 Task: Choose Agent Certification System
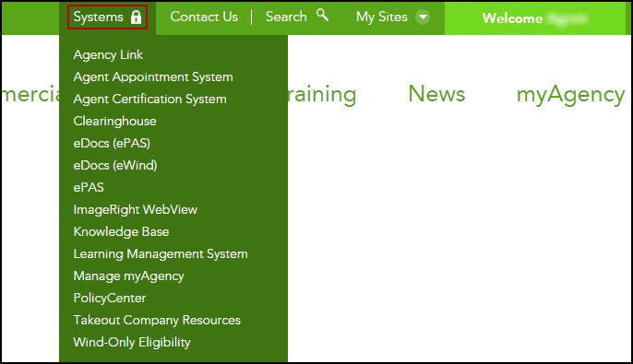click(x=149, y=100)
